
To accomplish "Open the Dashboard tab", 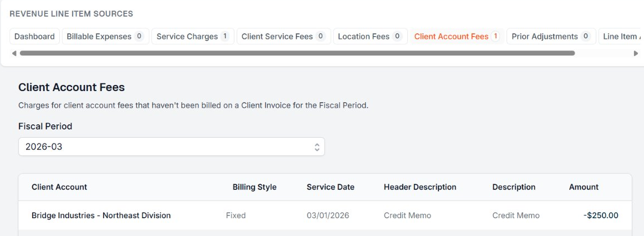I will 34,37.
